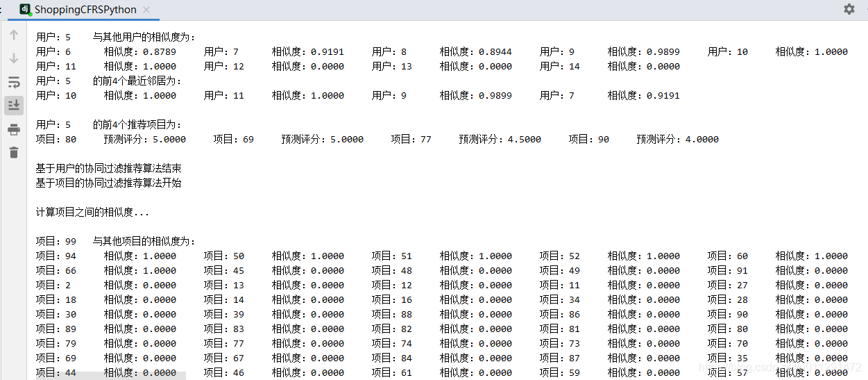Click text '项目: 35'
The image size is (868, 380).
click(728, 358)
